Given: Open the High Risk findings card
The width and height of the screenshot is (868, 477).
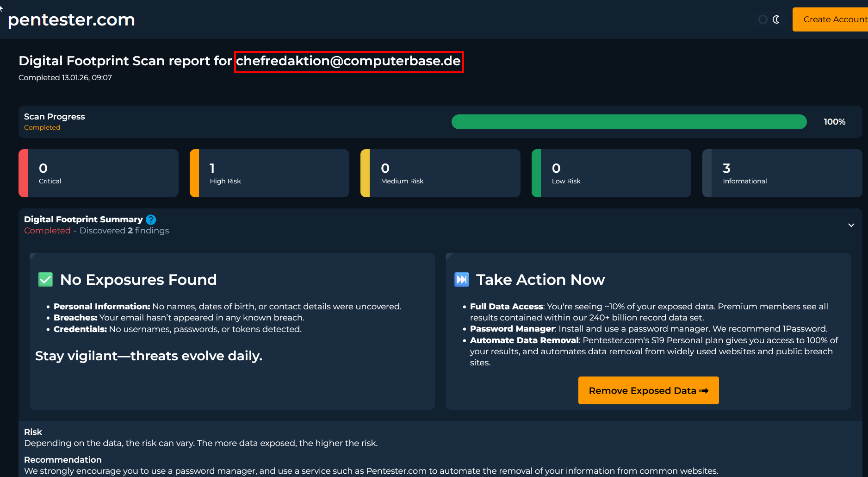Looking at the screenshot, I should (269, 173).
